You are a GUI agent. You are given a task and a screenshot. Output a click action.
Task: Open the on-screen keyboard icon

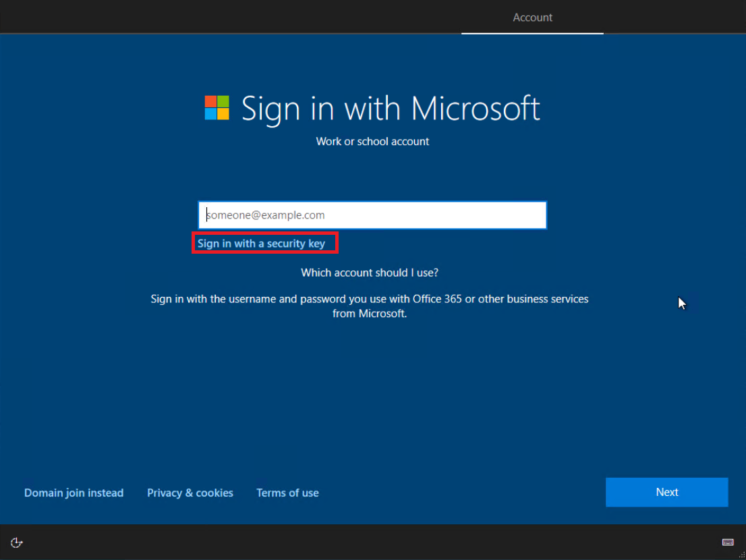(x=728, y=542)
